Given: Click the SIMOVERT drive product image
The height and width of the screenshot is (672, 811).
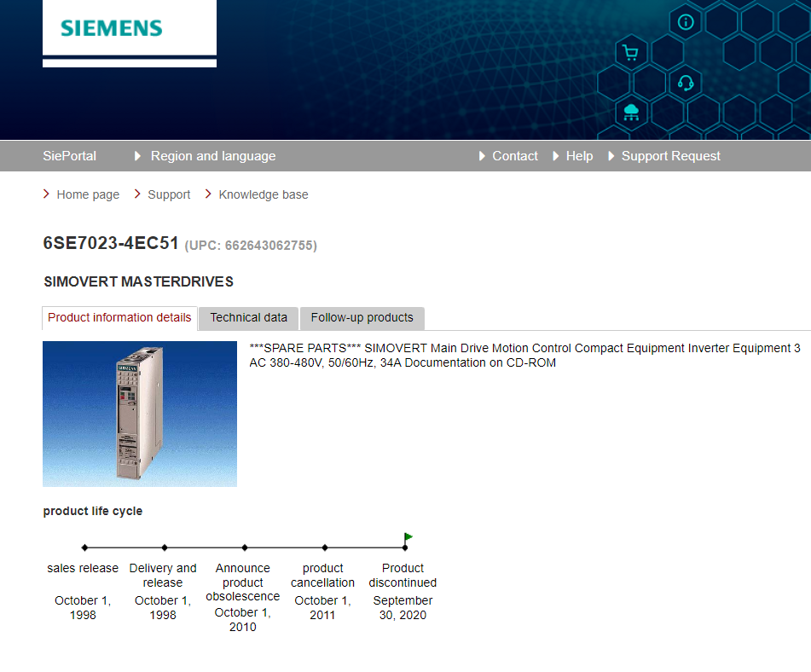Looking at the screenshot, I should [140, 414].
